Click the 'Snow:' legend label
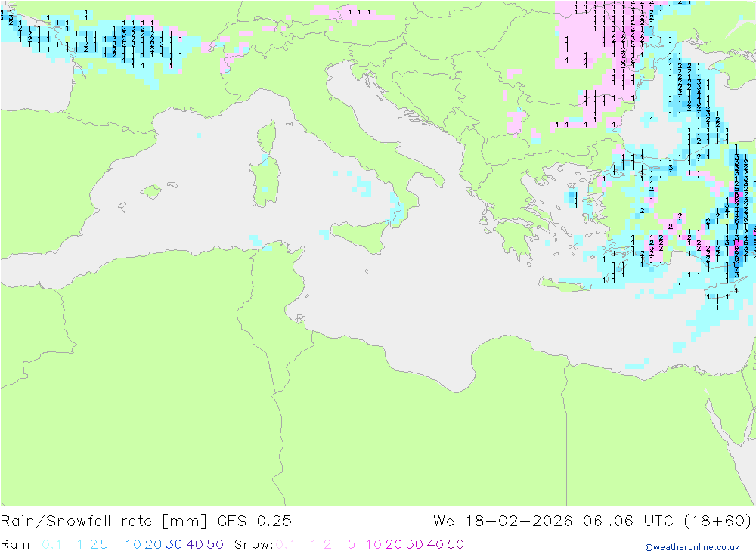Viewport: 756px width, 554px height. coord(253,544)
